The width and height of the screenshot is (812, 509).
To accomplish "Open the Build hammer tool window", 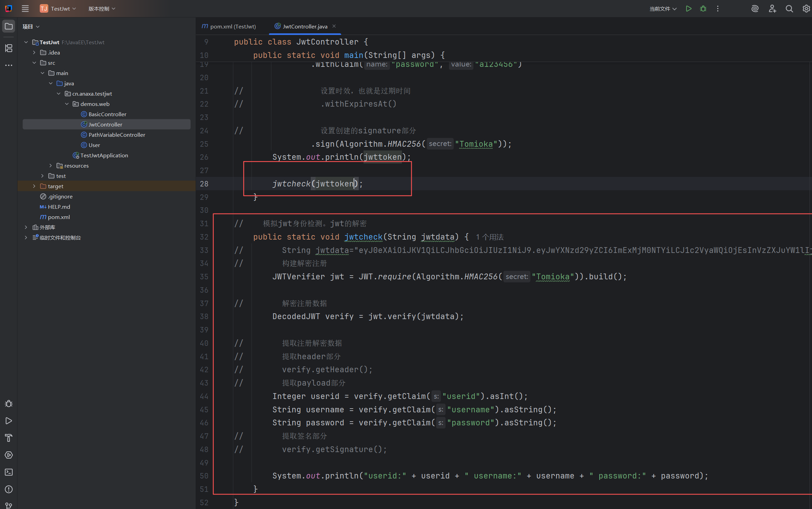I will 9,438.
